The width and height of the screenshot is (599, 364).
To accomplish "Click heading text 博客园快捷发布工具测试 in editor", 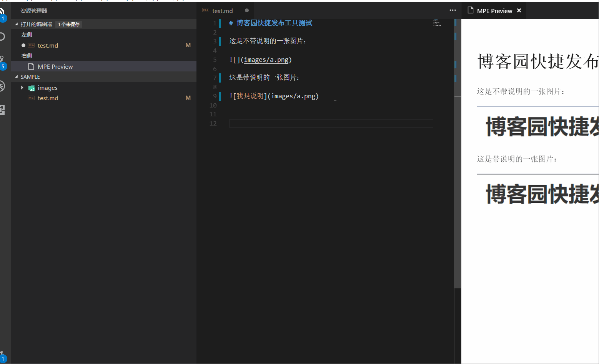I will (x=275, y=23).
